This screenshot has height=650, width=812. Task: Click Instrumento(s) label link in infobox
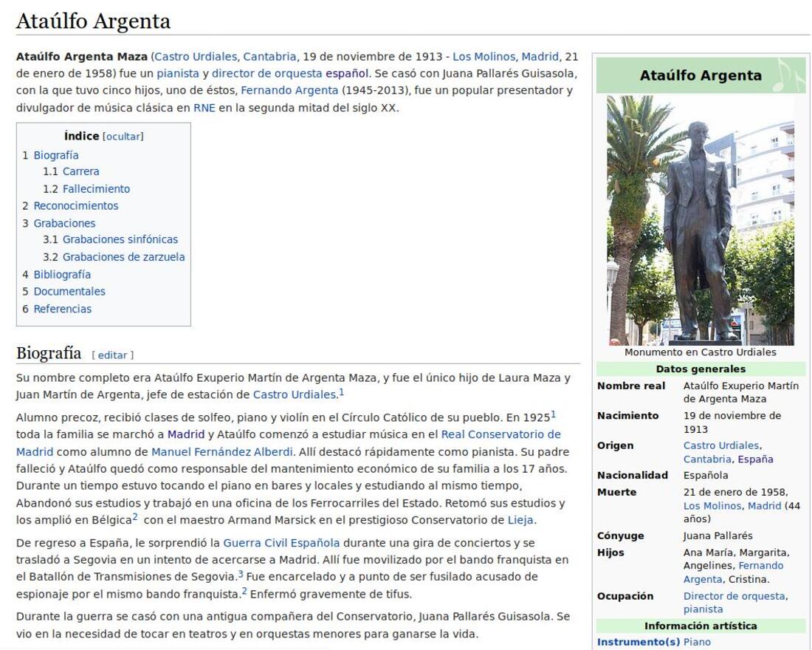tap(638, 642)
